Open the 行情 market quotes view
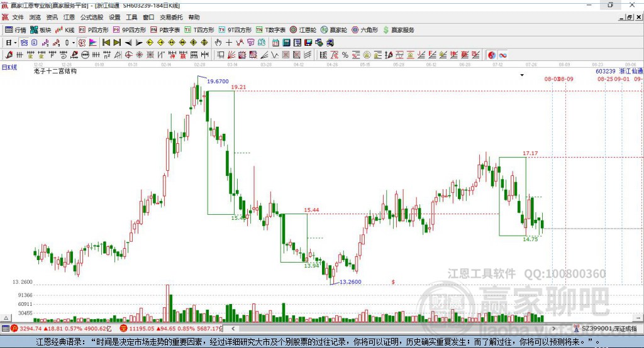The image size is (644, 348). (16, 30)
